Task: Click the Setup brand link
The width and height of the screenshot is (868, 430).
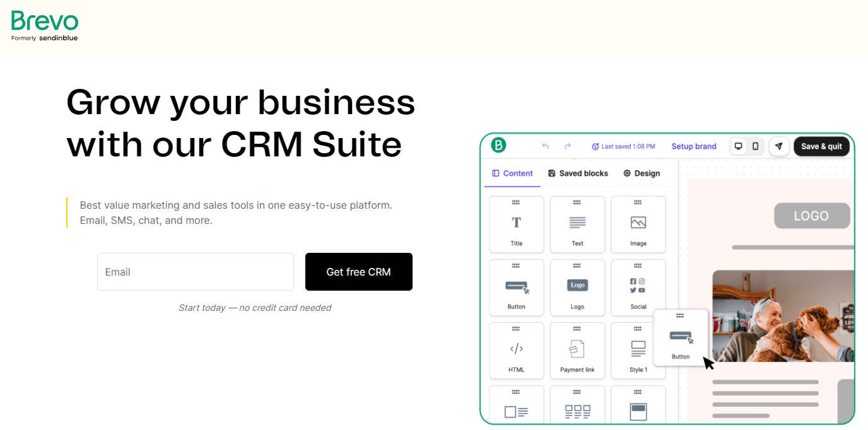Action: click(694, 146)
